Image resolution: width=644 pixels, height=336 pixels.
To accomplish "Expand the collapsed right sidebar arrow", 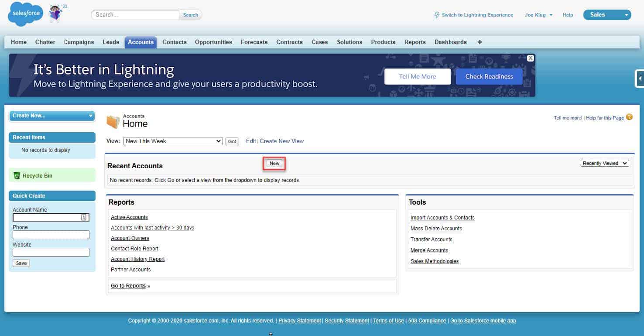I will [640, 79].
